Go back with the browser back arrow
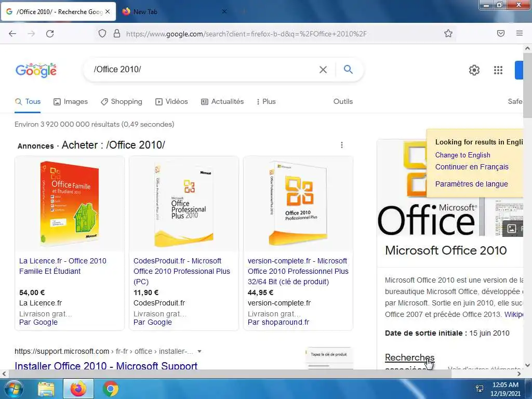This screenshot has width=532, height=399. (x=12, y=34)
